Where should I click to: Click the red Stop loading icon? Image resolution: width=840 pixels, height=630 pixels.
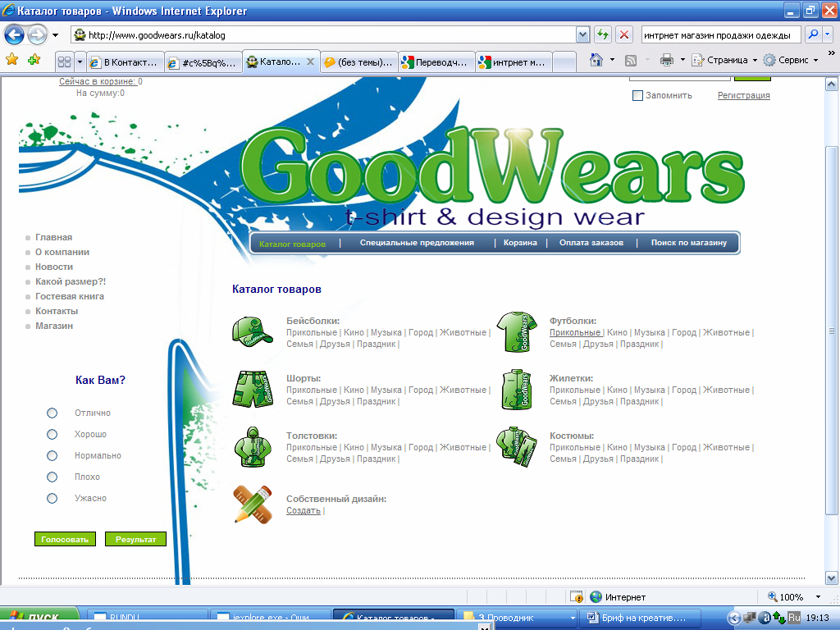pos(624,34)
